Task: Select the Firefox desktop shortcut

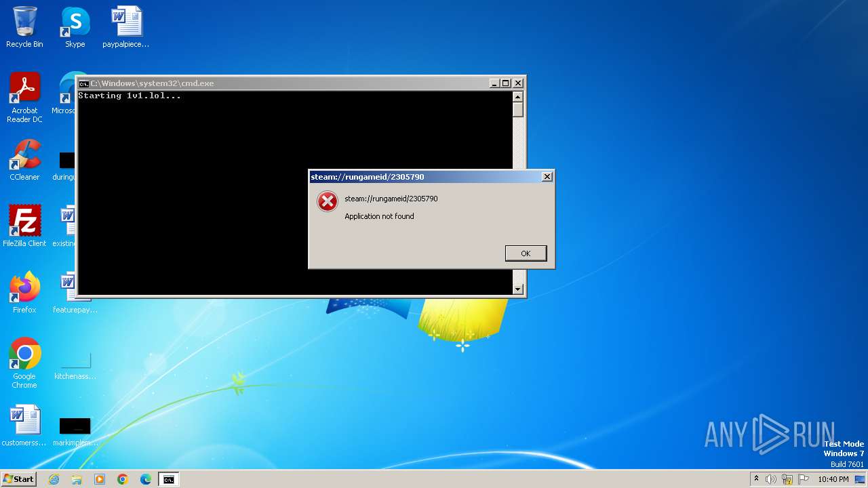Action: (x=25, y=292)
